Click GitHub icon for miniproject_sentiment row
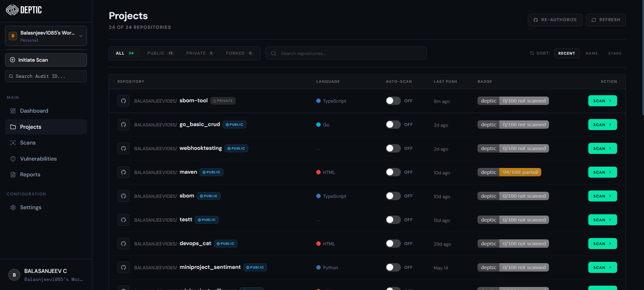Viewport: 644px width, 290px height. pos(124,268)
